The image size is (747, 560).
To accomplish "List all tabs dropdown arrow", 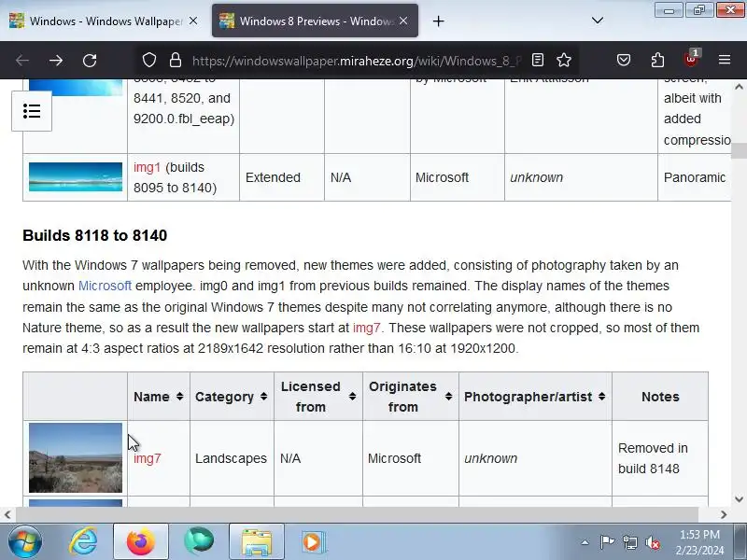I will tap(598, 21).
